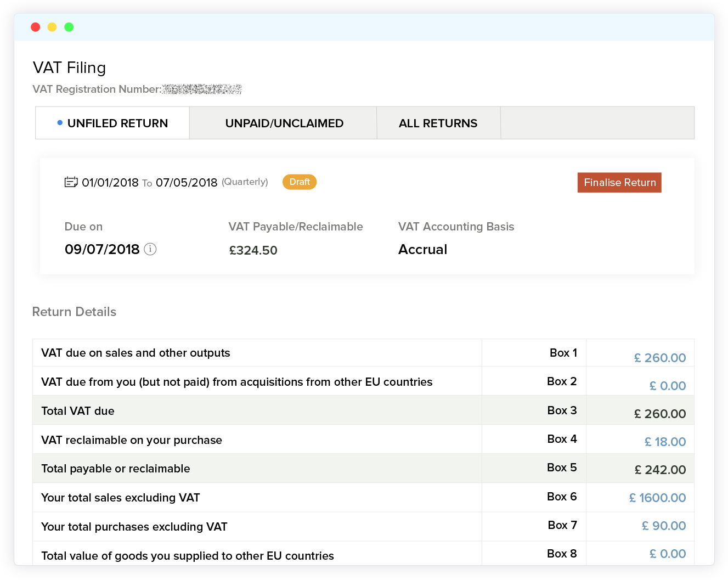This screenshot has width=728, height=580.
Task: Click the Box 5 total £ 242.00
Action: 660,470
